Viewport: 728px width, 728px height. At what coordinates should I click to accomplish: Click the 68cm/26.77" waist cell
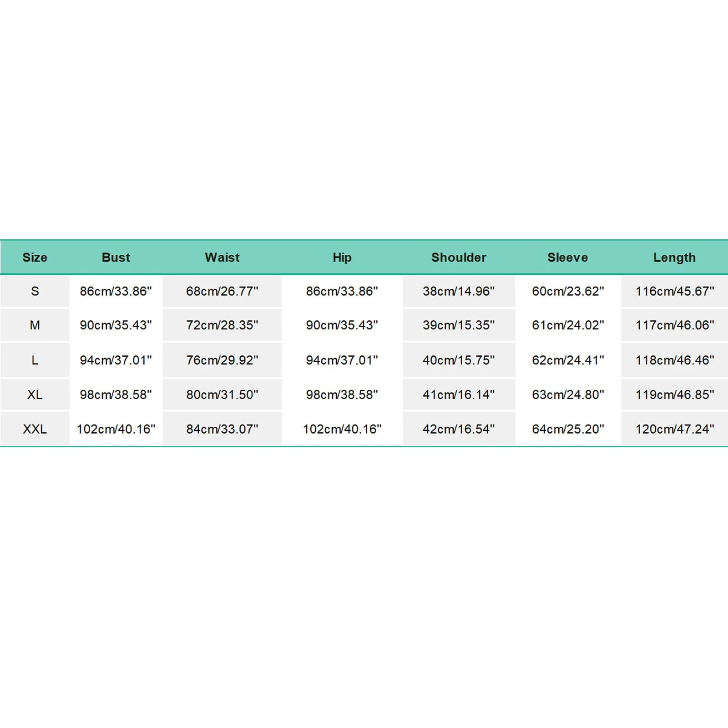coord(222,291)
